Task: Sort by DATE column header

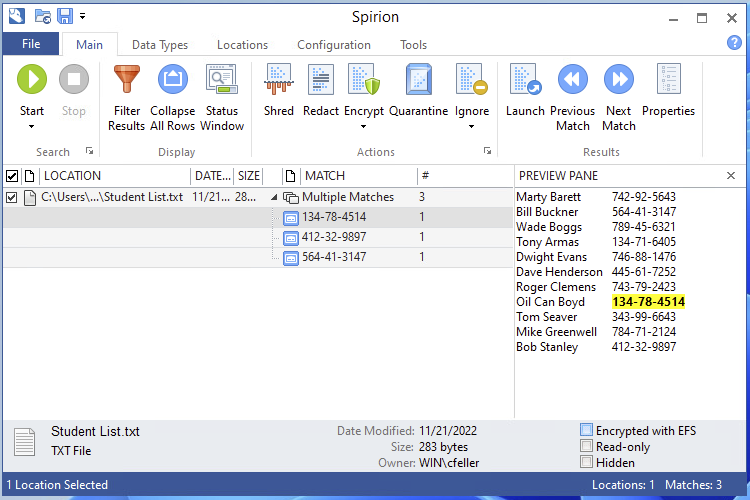Action: click(212, 176)
